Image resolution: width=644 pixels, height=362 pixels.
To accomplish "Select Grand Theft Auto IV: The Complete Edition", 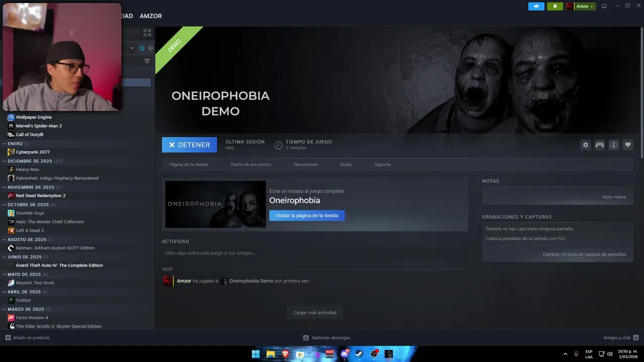I will (x=59, y=265).
